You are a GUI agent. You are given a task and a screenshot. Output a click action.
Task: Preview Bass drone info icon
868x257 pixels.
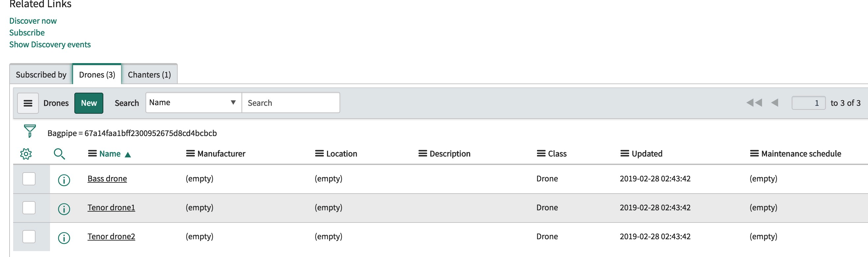point(64,180)
